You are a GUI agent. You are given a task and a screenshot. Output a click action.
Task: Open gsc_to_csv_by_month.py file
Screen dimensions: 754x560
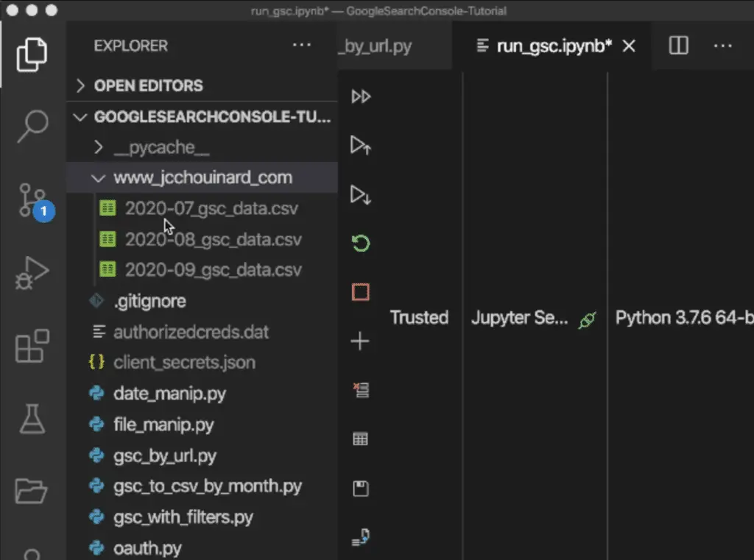(x=202, y=486)
